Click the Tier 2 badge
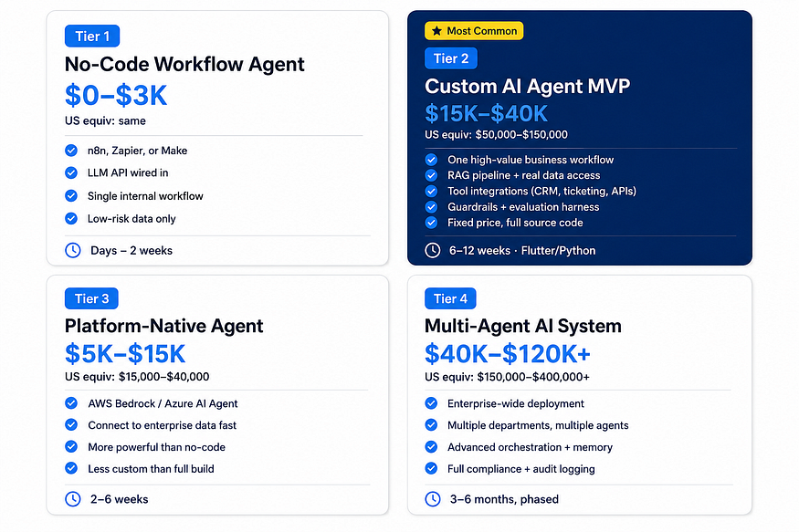799x532 pixels. pyautogui.click(x=451, y=58)
